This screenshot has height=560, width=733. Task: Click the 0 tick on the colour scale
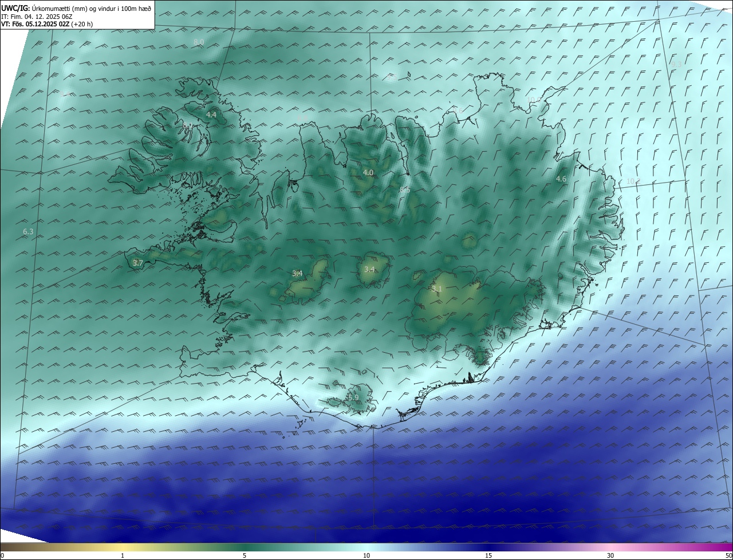click(x=2, y=555)
